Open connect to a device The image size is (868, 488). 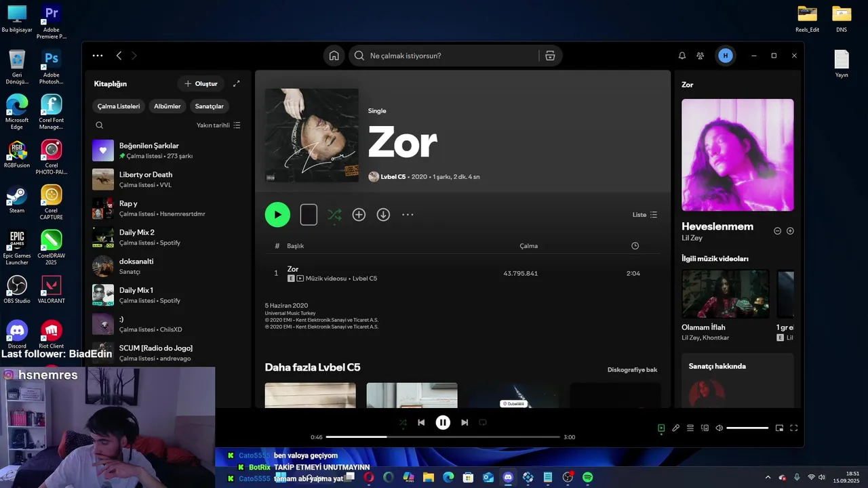click(705, 428)
